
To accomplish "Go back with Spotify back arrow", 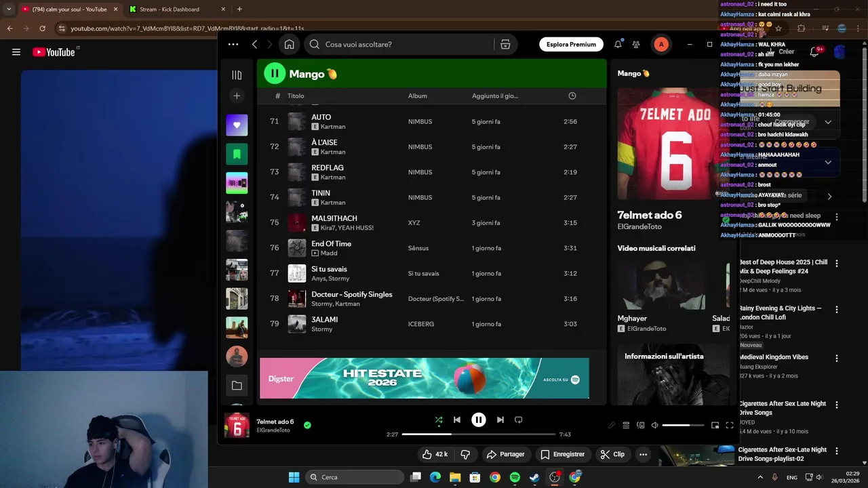I will point(254,44).
